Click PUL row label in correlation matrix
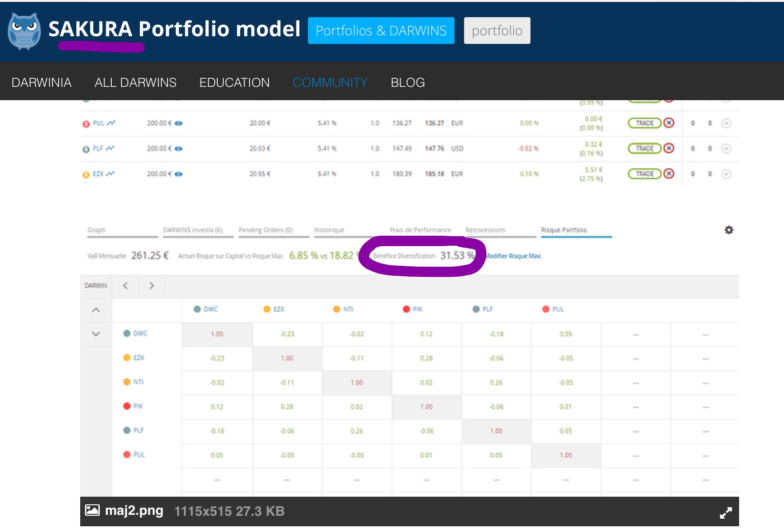The width and height of the screenshot is (784, 532). tap(134, 455)
